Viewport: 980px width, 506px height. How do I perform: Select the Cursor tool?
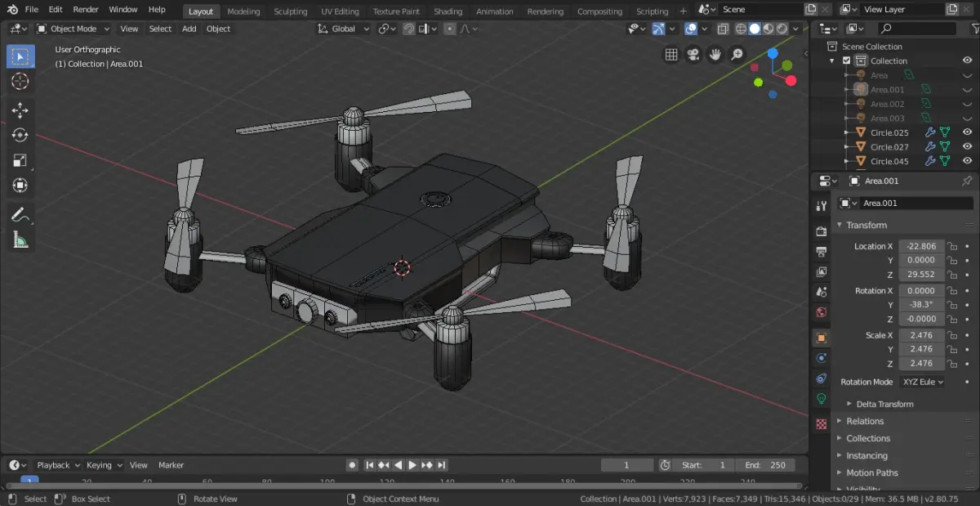(x=20, y=81)
